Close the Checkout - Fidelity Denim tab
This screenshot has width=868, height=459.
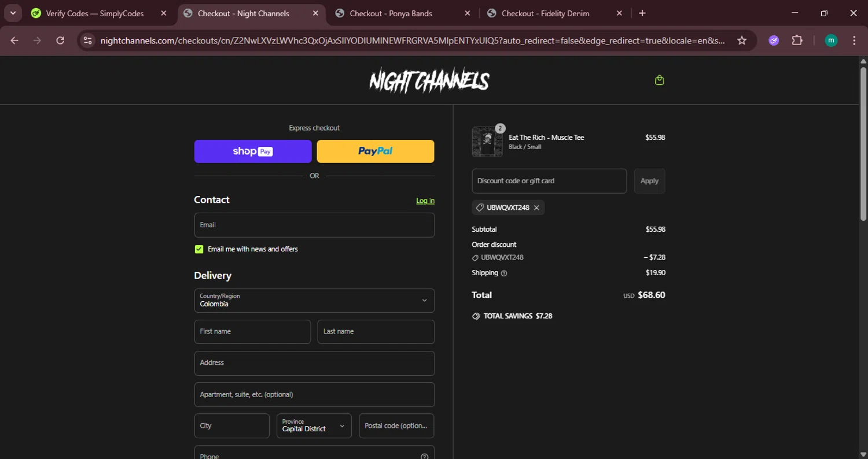coord(620,13)
